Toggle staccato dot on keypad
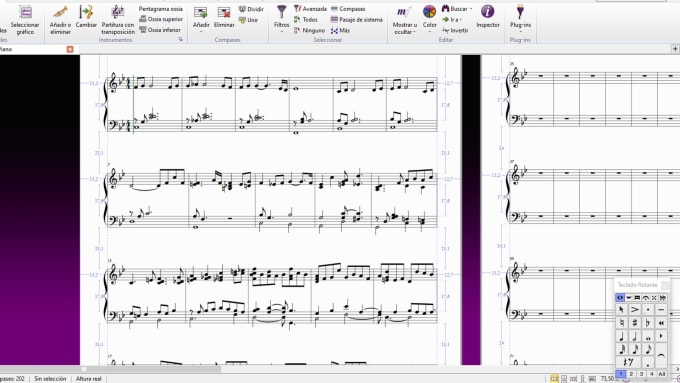Screen dimensions: 680x383 [648, 310]
